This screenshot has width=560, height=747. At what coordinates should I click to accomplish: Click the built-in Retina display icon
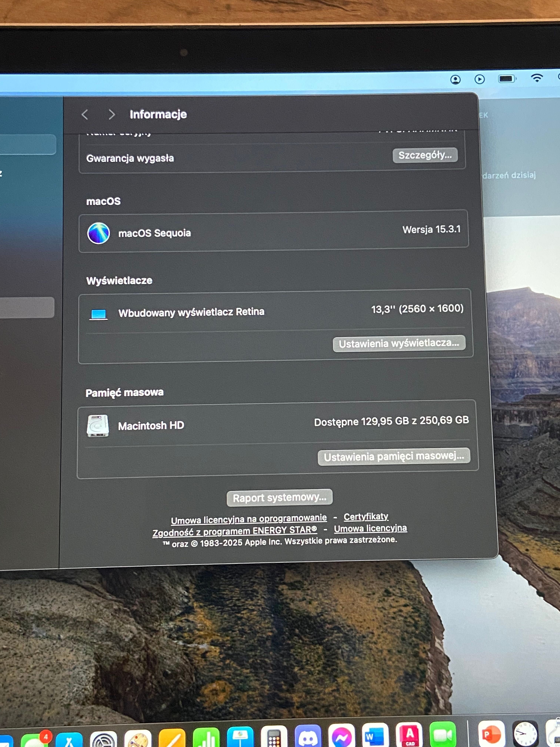point(98,314)
